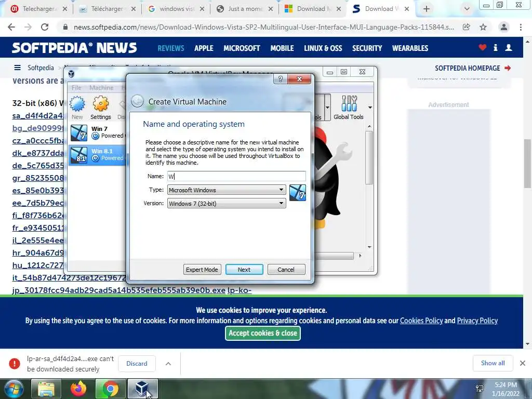This screenshot has width=532, height=399.
Task: Click the info icon in Softpedia header
Action: 495,47
